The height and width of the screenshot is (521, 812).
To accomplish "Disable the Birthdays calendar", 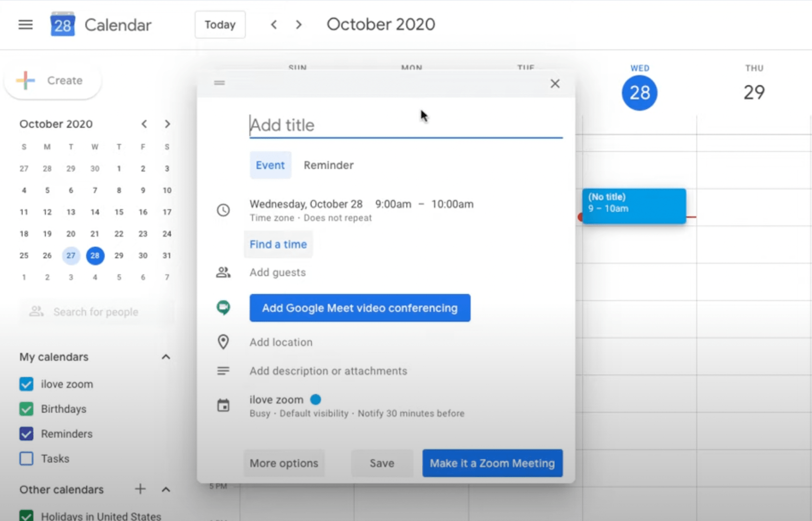I will pyautogui.click(x=26, y=409).
